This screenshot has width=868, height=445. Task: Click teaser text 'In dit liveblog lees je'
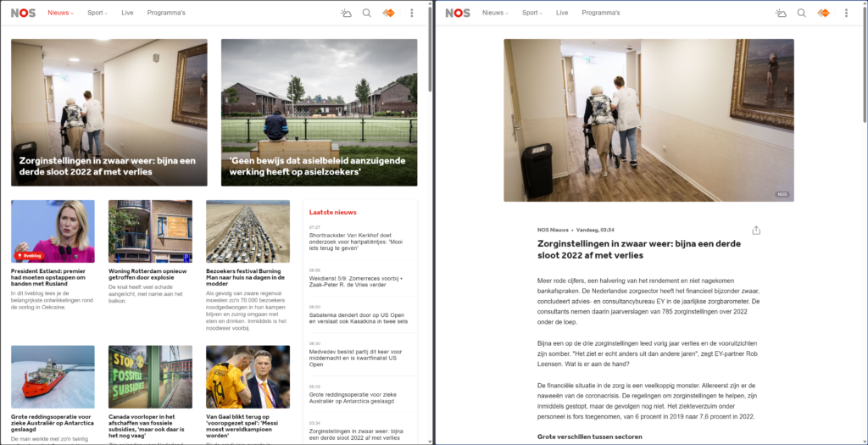50,301
